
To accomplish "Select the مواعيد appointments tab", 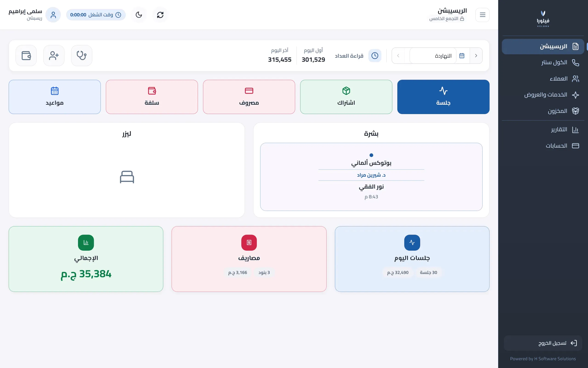I will (55, 97).
